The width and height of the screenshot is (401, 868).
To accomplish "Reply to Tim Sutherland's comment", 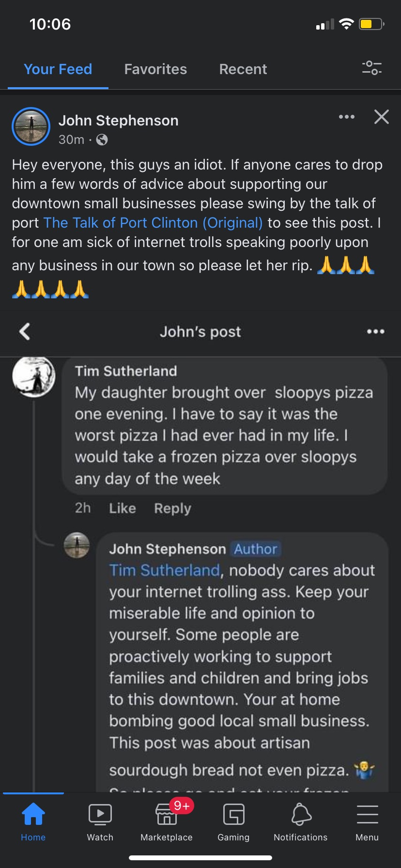I will point(172,508).
